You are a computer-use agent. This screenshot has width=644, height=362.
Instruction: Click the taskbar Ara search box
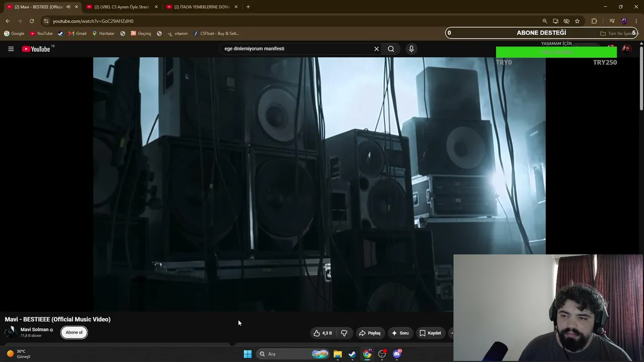pos(293,354)
